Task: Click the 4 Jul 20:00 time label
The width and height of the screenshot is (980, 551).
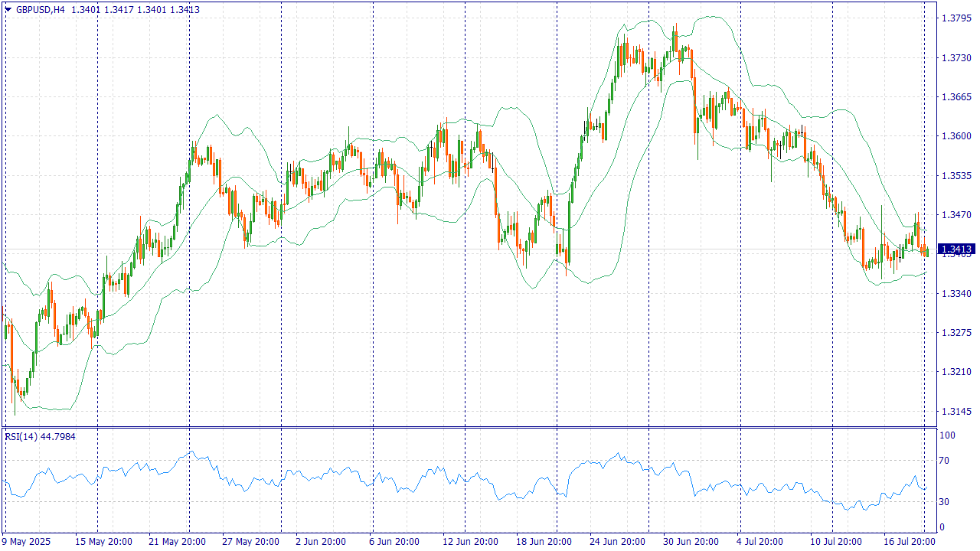Action: tap(762, 542)
